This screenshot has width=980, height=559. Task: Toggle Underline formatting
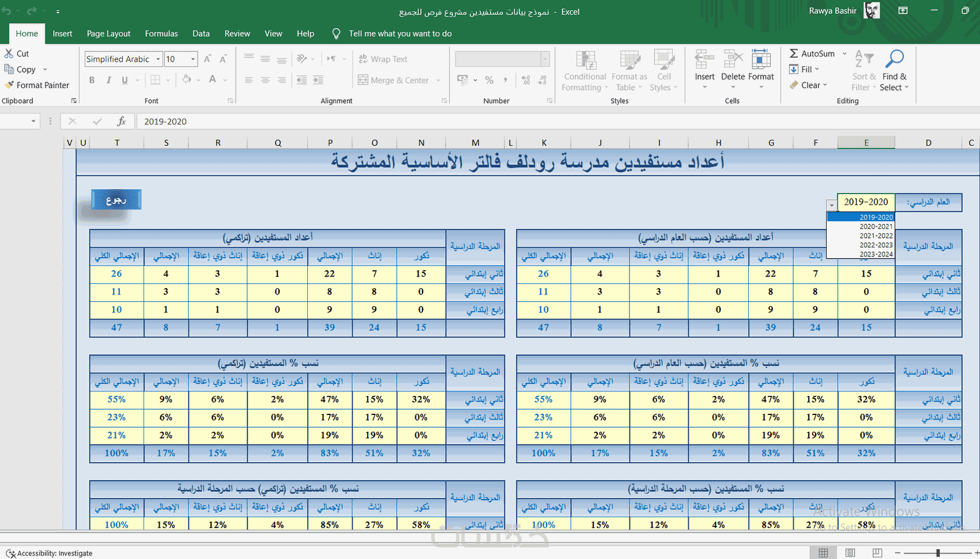[125, 80]
